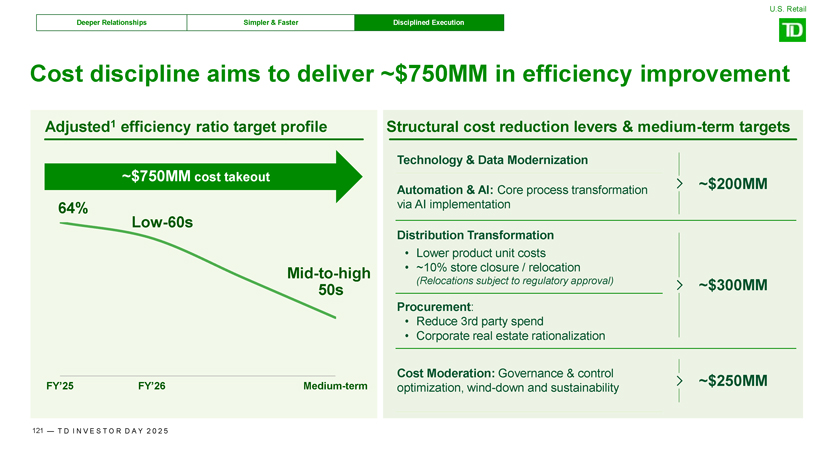Select the FY'26 axis label
The width and height of the screenshot is (820, 461).
[151, 387]
